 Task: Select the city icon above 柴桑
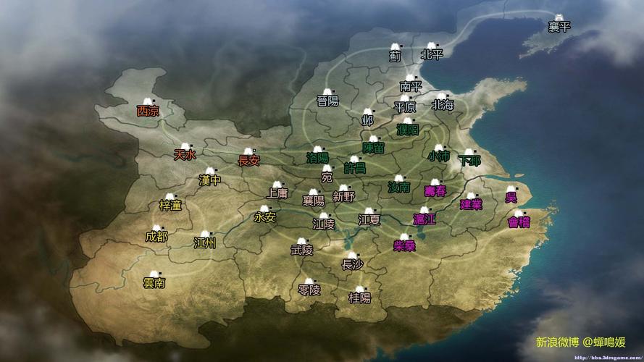pos(404,237)
